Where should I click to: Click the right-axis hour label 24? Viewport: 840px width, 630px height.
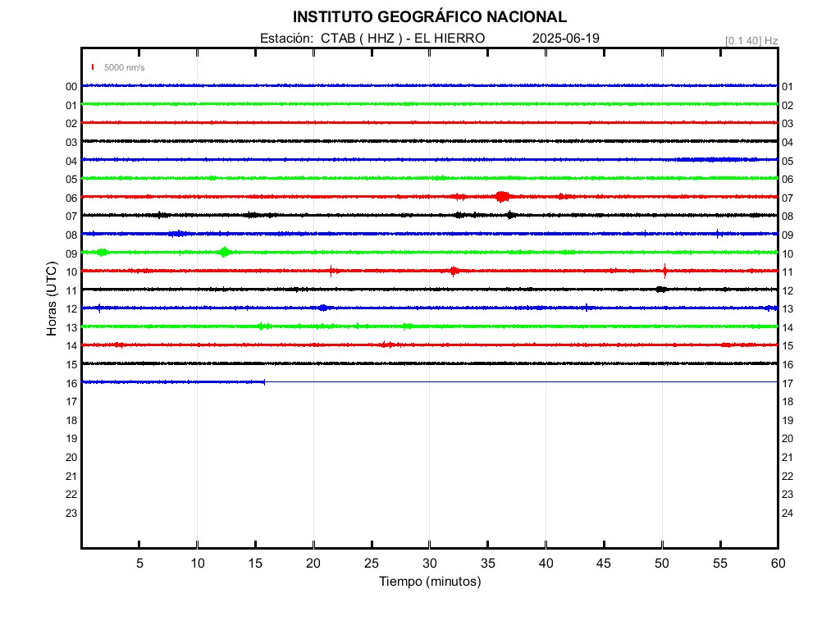tap(787, 514)
